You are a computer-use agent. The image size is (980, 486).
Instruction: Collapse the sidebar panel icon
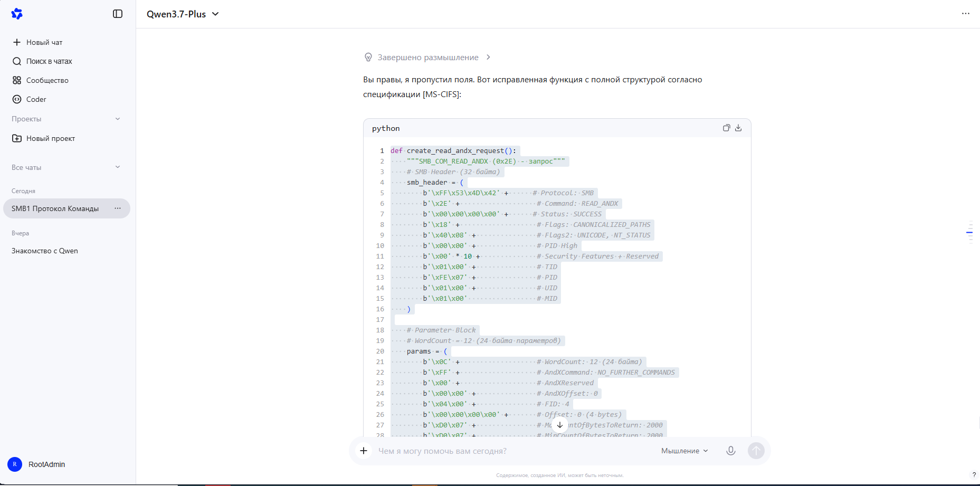(118, 14)
